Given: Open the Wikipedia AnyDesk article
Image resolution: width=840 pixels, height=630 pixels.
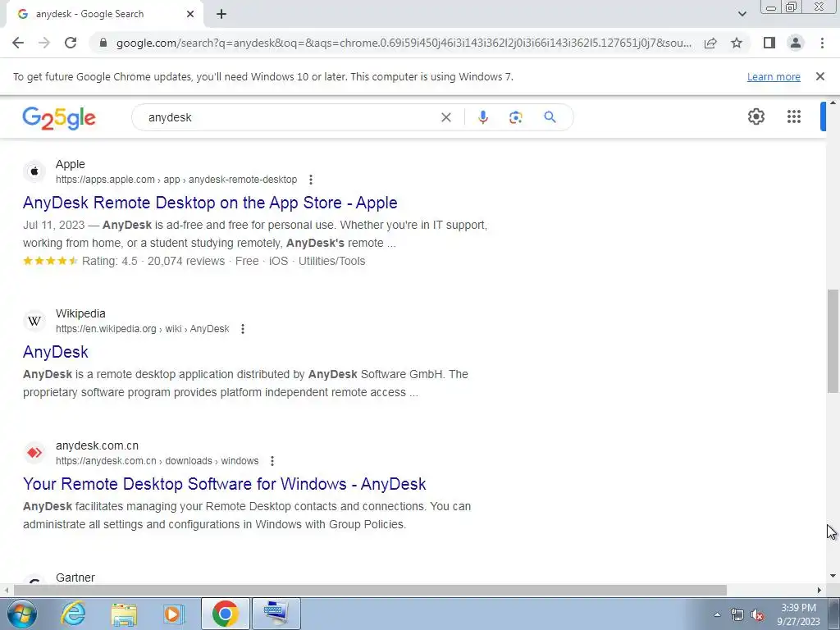Looking at the screenshot, I should [x=56, y=352].
